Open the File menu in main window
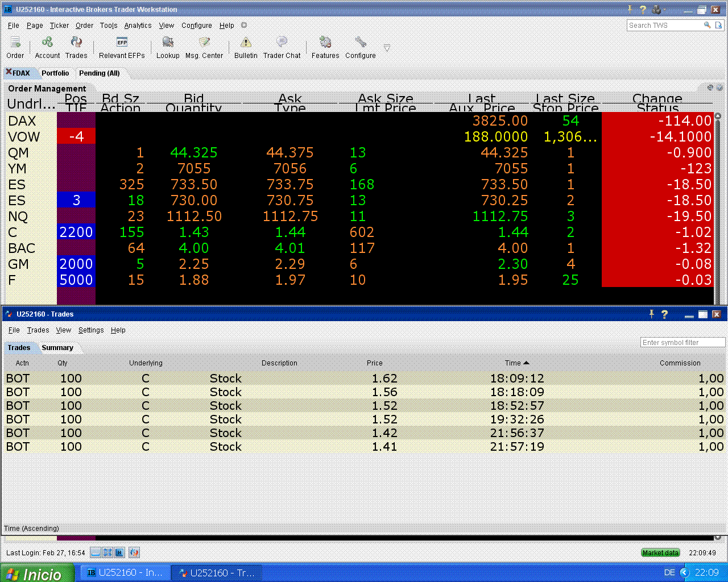The image size is (728, 582). point(14,26)
